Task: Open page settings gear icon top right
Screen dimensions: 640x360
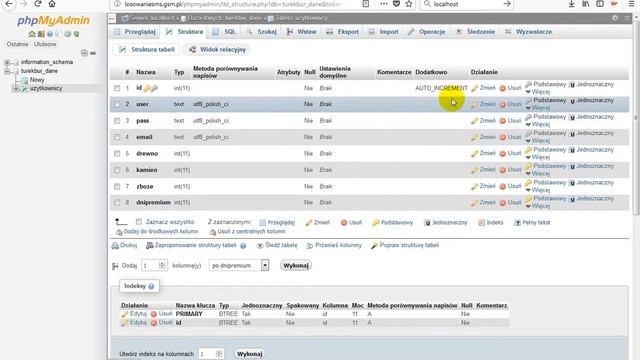Action: click(615, 18)
